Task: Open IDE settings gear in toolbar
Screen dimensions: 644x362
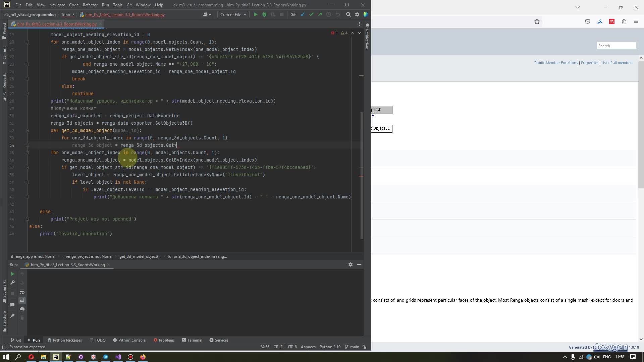Action: coord(357,14)
